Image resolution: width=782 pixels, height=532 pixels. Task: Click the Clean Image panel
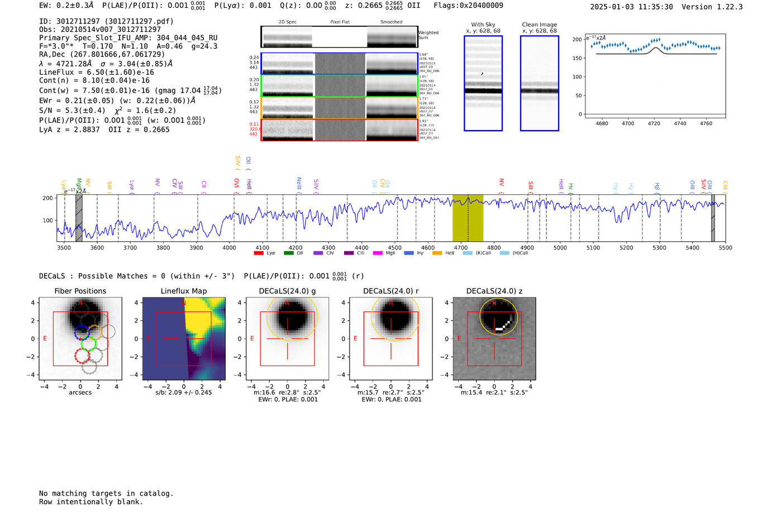540,83
